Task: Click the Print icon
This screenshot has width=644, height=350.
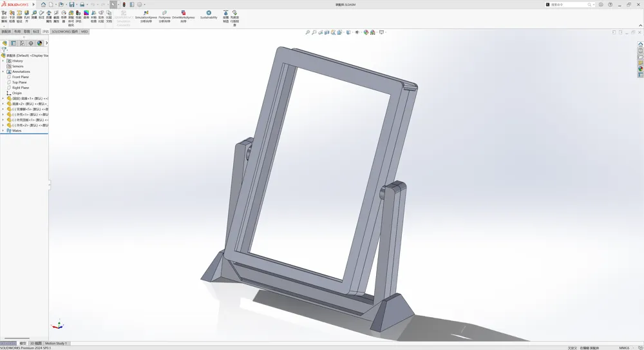Action: click(82, 5)
